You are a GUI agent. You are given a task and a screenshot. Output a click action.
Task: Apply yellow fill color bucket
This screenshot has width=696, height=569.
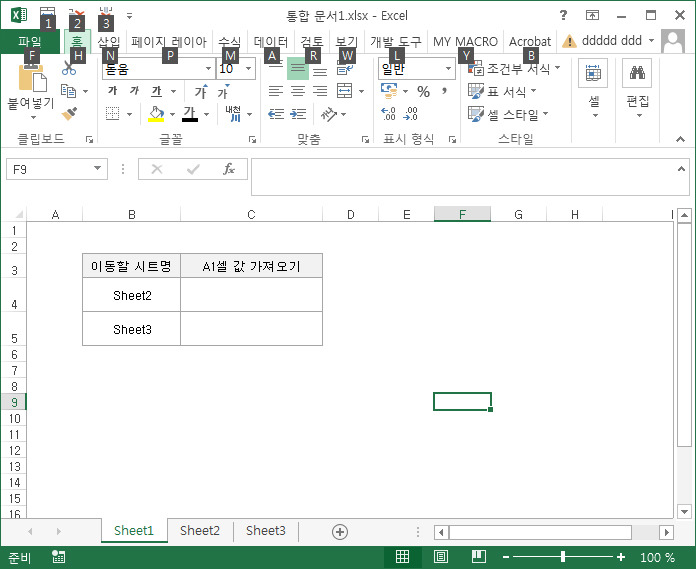(156, 114)
